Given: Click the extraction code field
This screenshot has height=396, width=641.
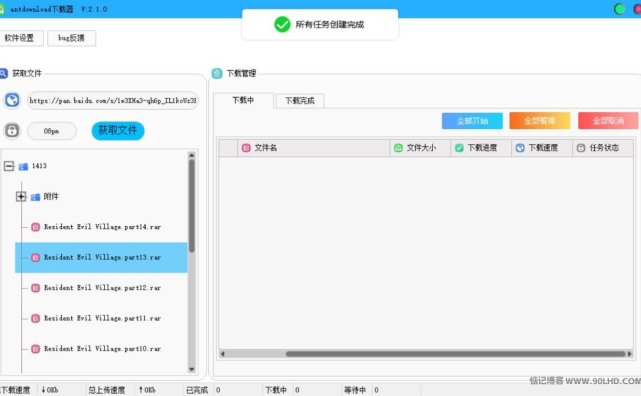Looking at the screenshot, I should click(52, 131).
